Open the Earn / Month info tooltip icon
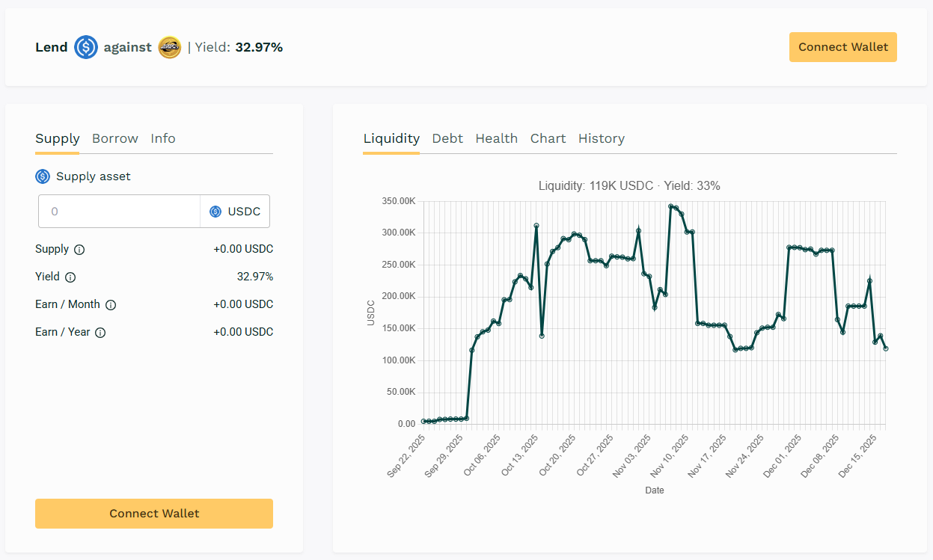933x560 pixels. click(111, 305)
